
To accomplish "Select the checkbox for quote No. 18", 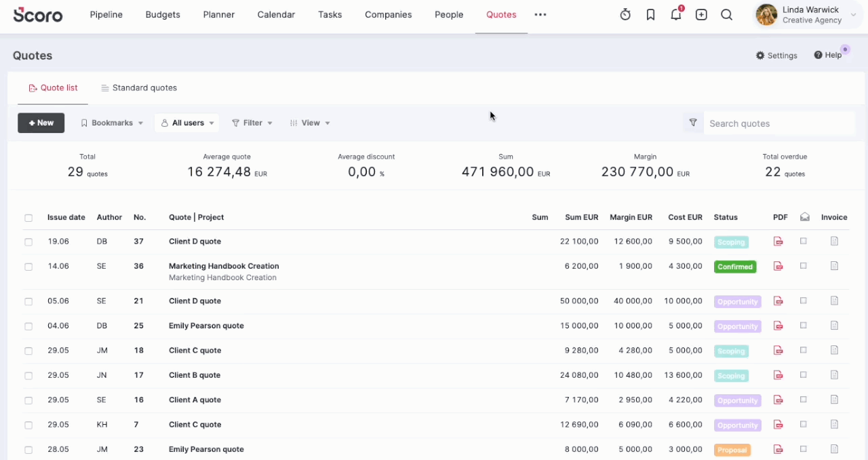I will [28, 351].
